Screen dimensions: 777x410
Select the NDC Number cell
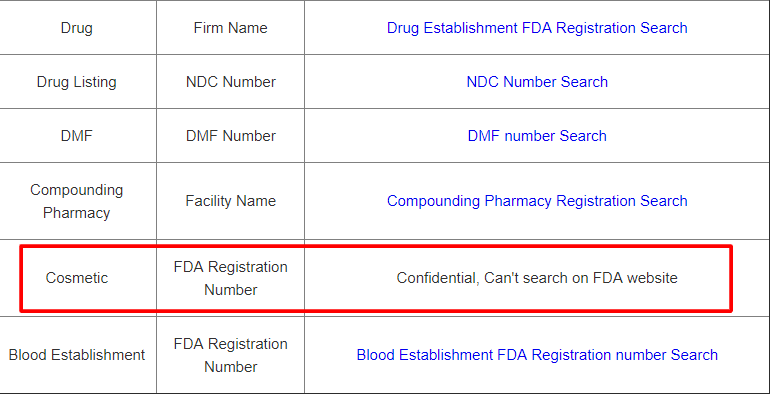230,82
